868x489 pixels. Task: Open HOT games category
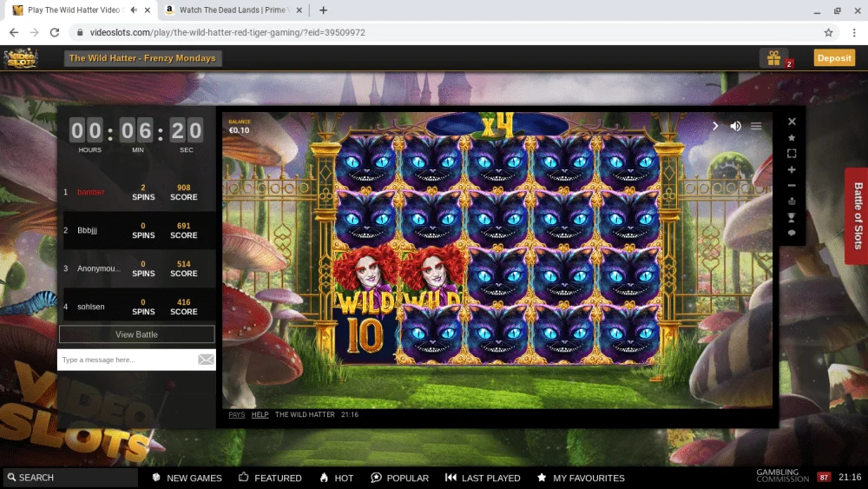click(337, 478)
